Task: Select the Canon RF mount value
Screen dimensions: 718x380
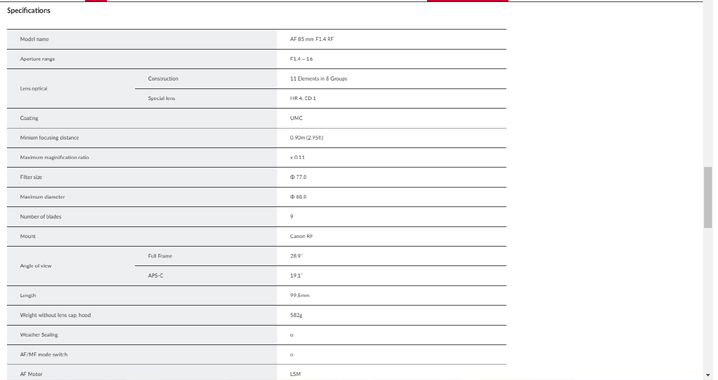Action: point(301,236)
